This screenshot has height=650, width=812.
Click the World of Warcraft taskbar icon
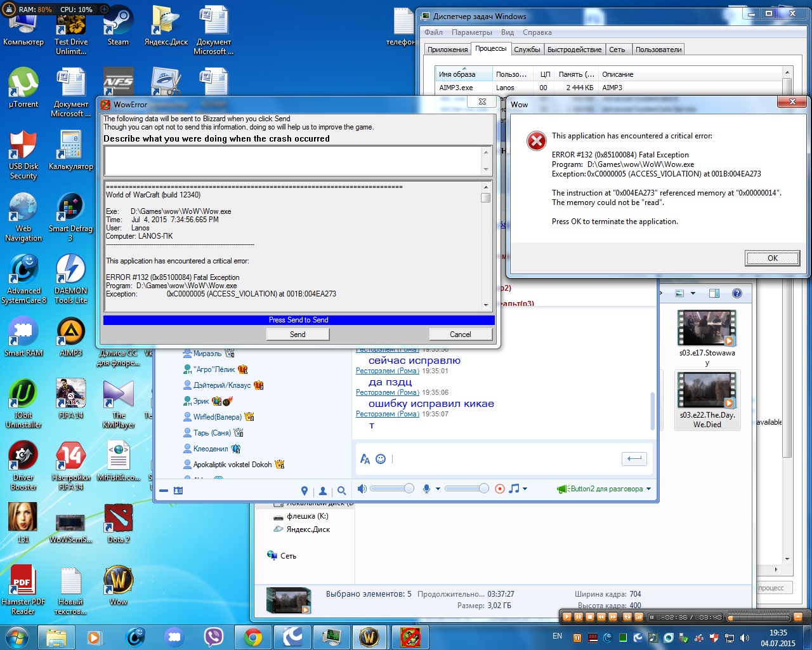point(369,637)
